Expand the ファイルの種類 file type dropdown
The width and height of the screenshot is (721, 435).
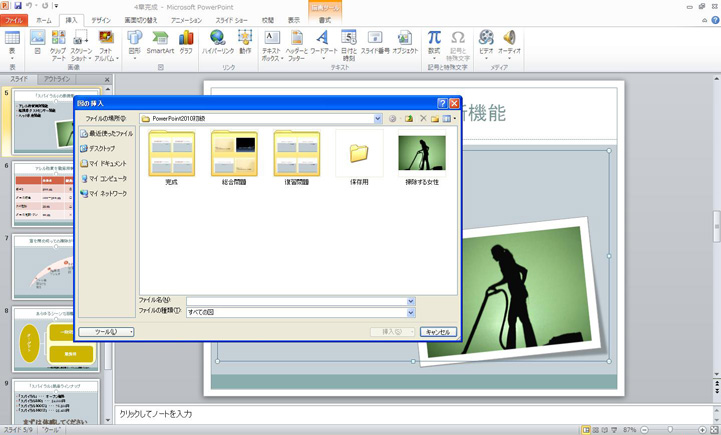[x=411, y=312]
